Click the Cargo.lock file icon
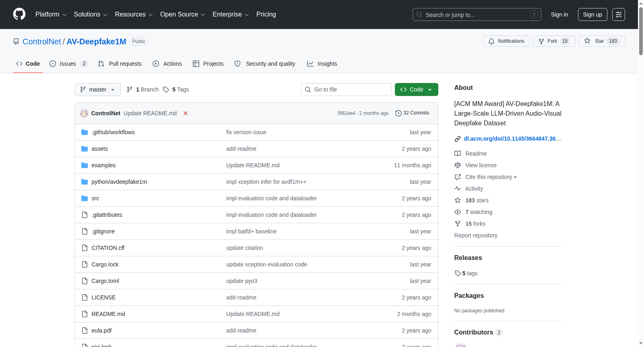 tap(85, 264)
